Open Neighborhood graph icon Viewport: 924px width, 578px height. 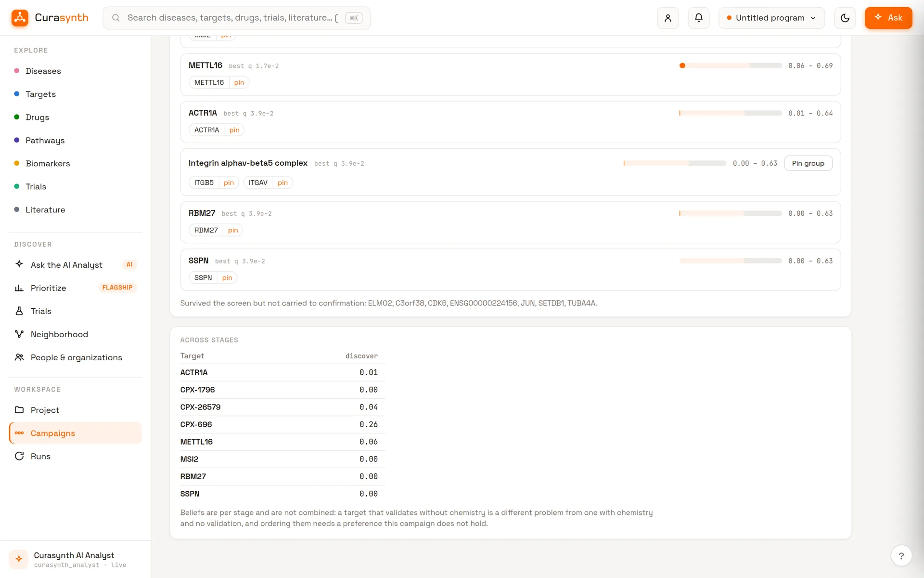19,334
